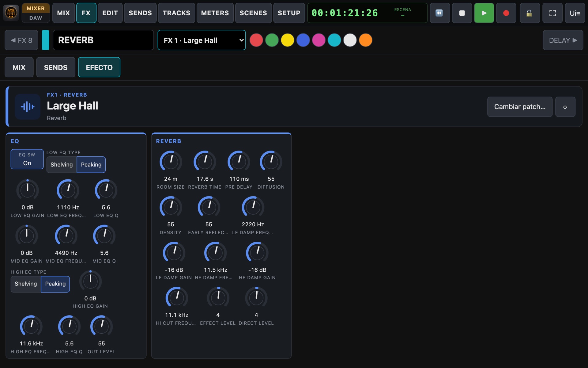Click the Large Hall waveform icon
Viewport: 588px width, 368px height.
coord(28,107)
